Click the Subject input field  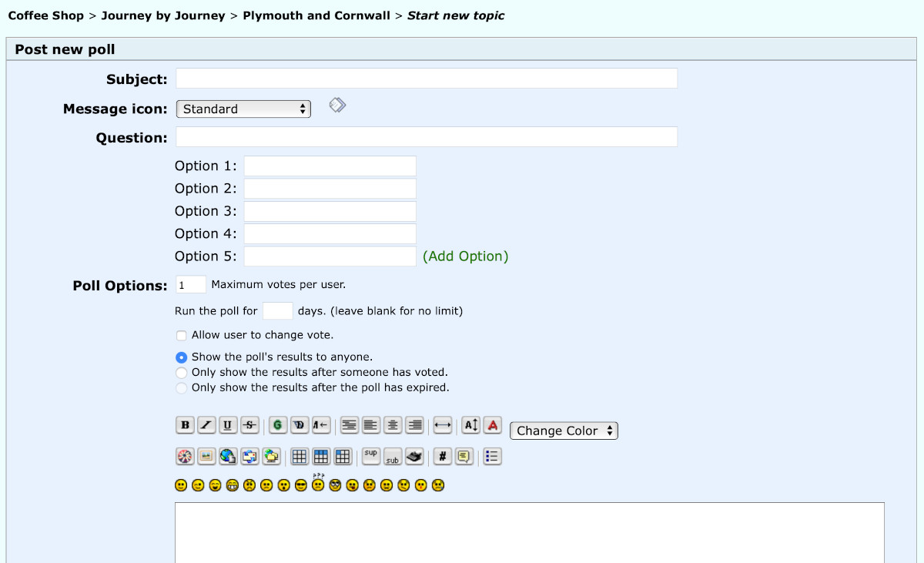click(427, 79)
